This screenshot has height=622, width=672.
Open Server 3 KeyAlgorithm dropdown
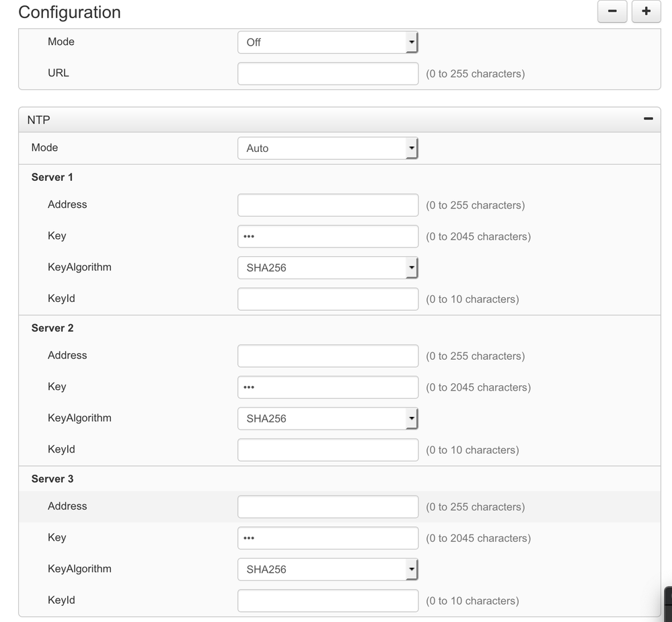(x=328, y=570)
